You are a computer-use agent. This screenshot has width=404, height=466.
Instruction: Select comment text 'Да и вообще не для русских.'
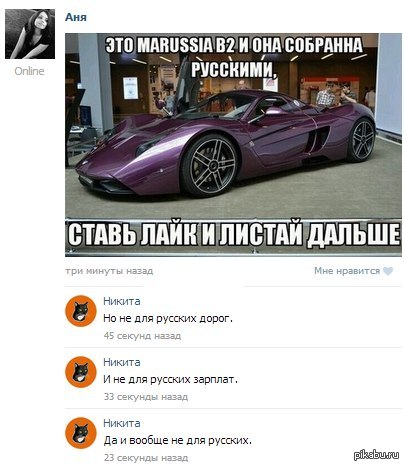tap(177, 440)
